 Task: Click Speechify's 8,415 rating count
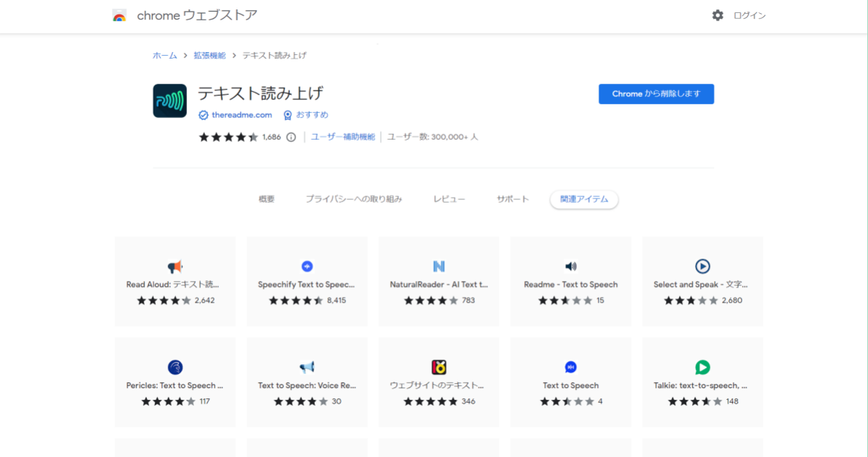(x=337, y=301)
